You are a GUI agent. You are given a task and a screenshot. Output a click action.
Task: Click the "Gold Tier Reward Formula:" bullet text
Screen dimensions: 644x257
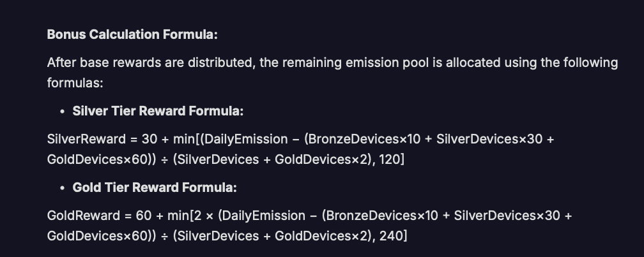[x=155, y=187]
